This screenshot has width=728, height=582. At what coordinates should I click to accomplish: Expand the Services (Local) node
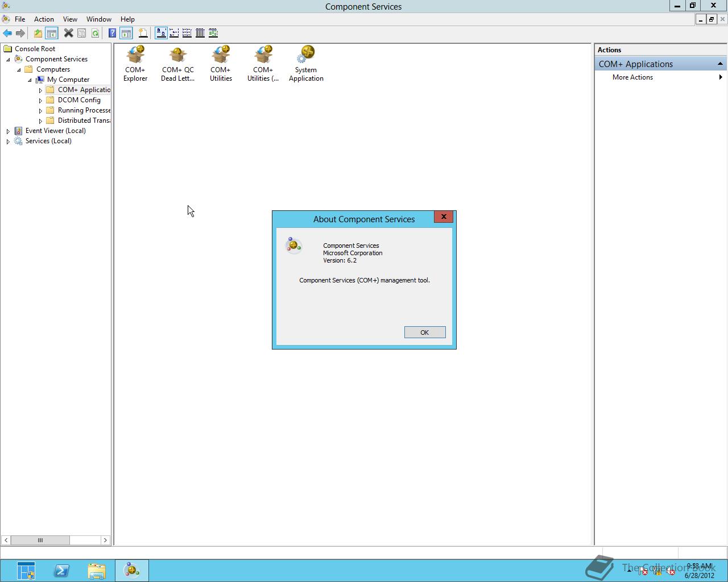[8, 142]
